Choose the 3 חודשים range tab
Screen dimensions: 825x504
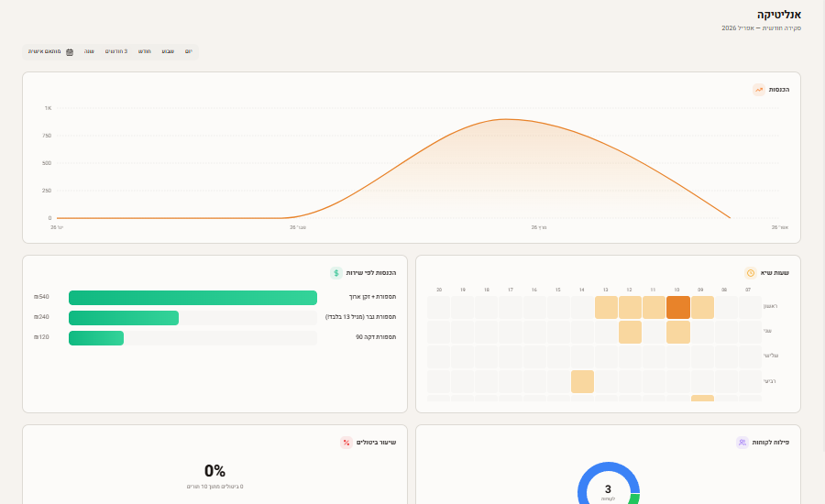(x=116, y=51)
